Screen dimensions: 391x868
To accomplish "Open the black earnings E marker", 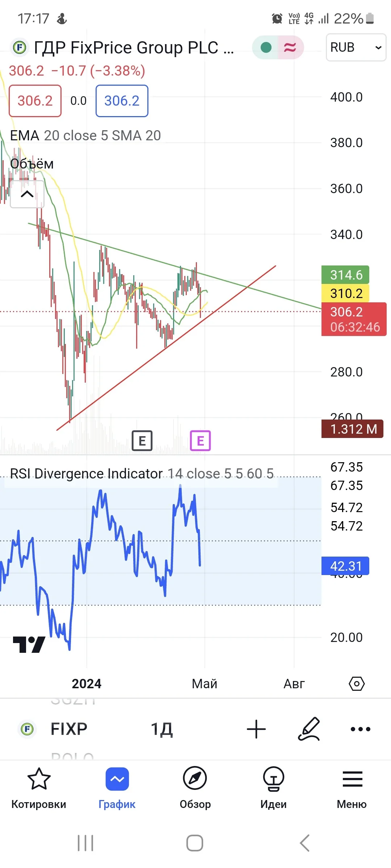I will [x=142, y=441].
